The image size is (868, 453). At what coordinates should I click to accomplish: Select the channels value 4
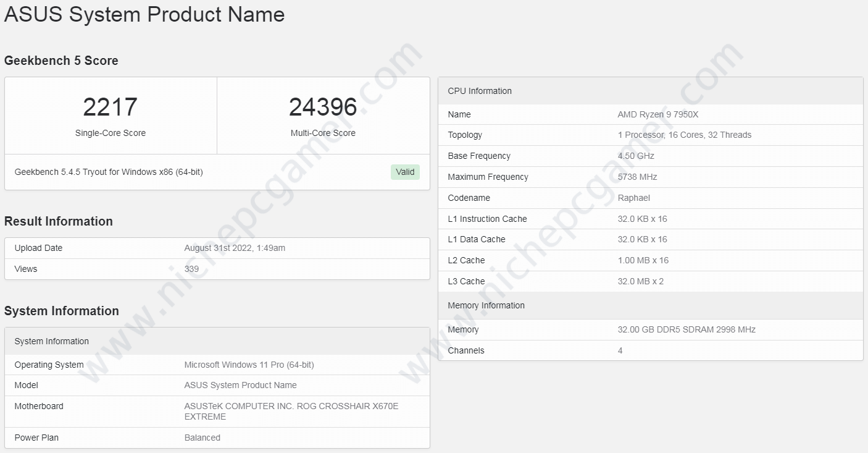[x=620, y=350]
